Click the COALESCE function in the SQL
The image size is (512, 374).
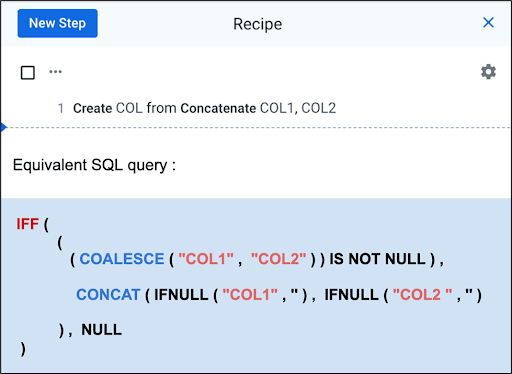(122, 259)
